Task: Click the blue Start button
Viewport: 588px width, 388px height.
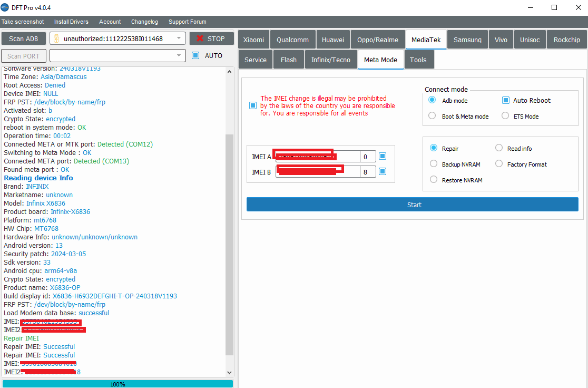Action: pos(412,205)
